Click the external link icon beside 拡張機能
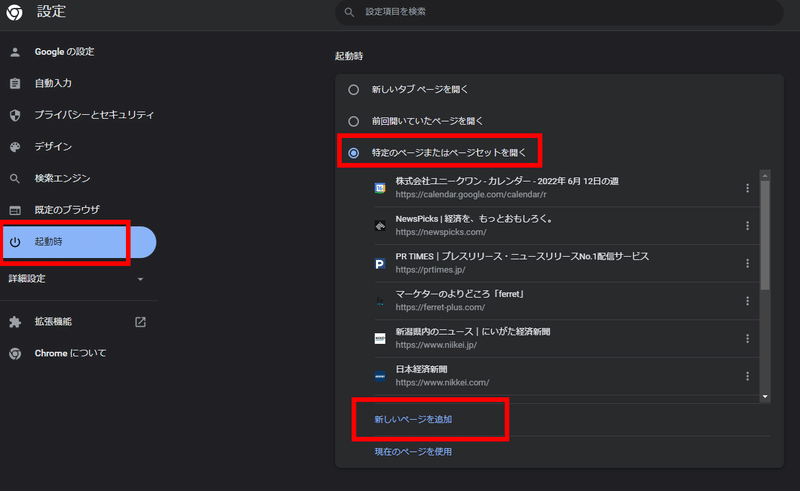The width and height of the screenshot is (800, 491). pyautogui.click(x=140, y=322)
